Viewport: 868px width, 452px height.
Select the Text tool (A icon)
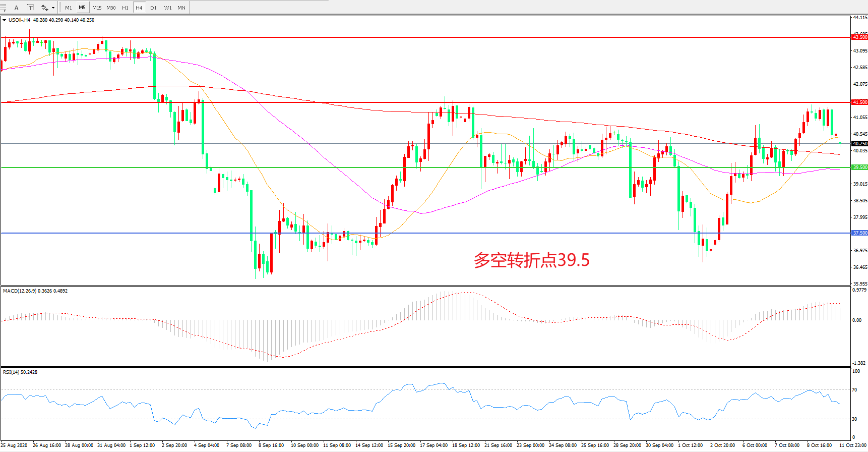(17, 8)
